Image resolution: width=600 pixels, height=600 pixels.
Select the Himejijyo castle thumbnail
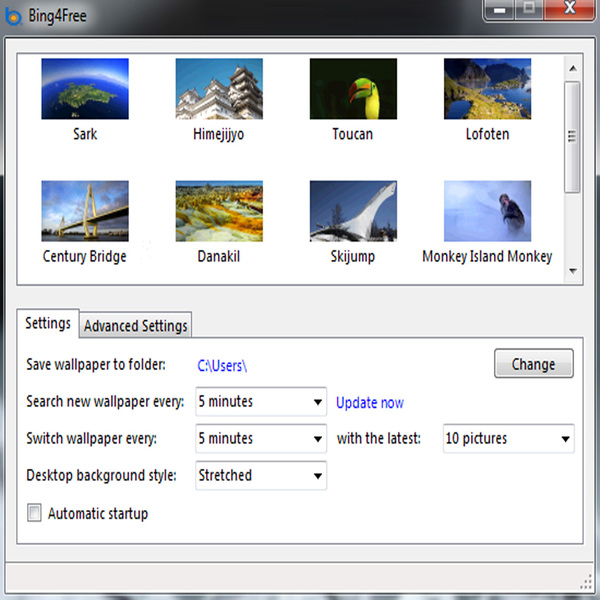(x=219, y=89)
